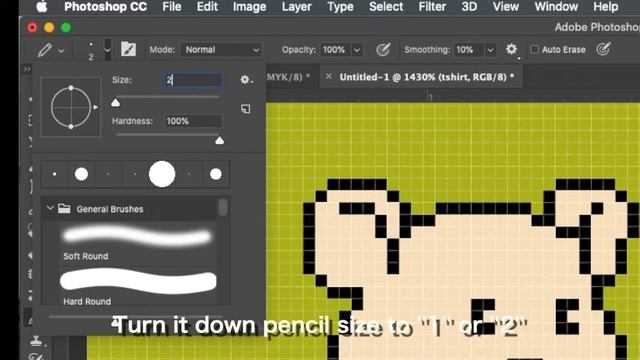This screenshot has height=360, width=640.
Task: Toggle pressure for opacity icon
Action: click(383, 50)
